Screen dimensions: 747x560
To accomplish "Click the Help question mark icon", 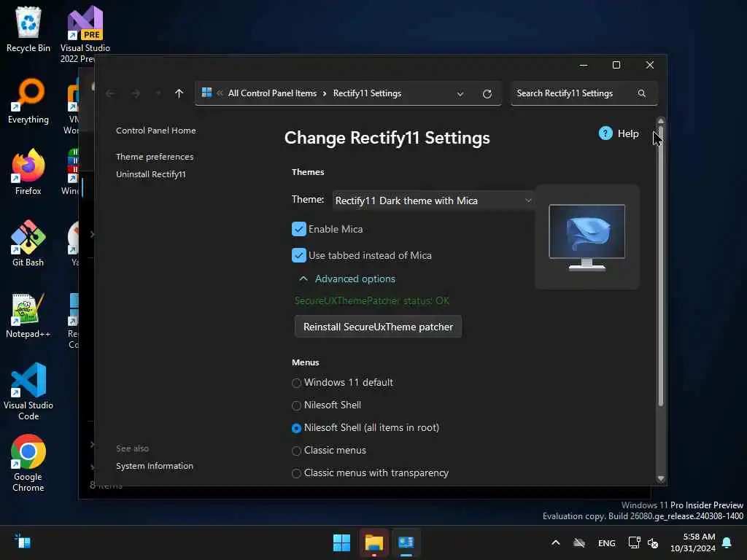I will (605, 133).
